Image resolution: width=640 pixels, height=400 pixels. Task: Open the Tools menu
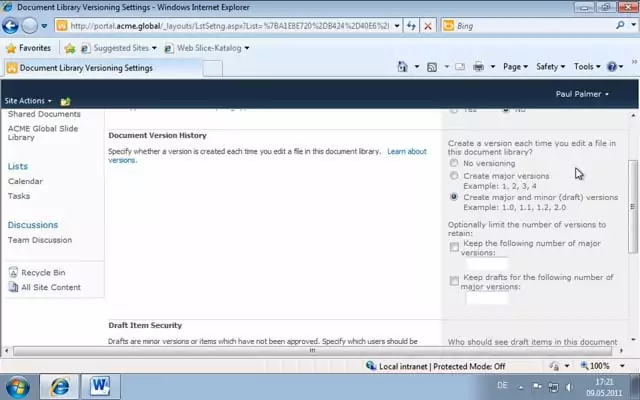point(587,67)
